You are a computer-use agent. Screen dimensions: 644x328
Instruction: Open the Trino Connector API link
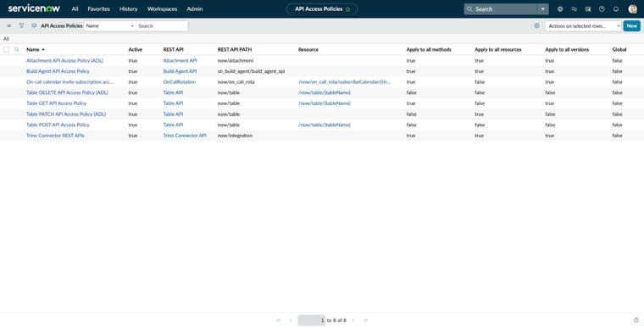185,136
